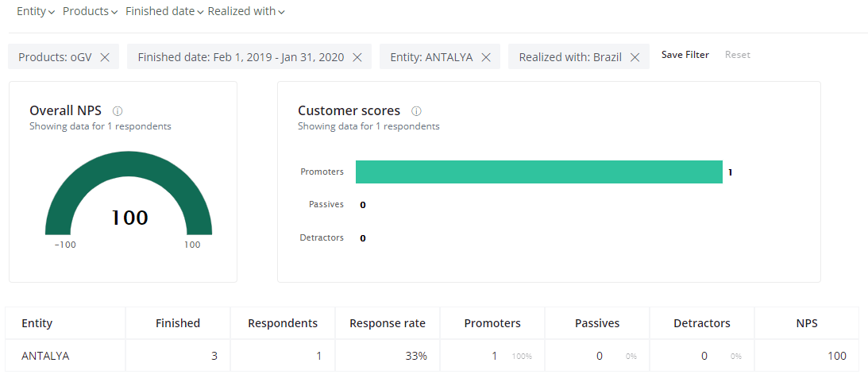Remove the Finished date filter chip
Screen dimensions: 868x382
pos(357,57)
